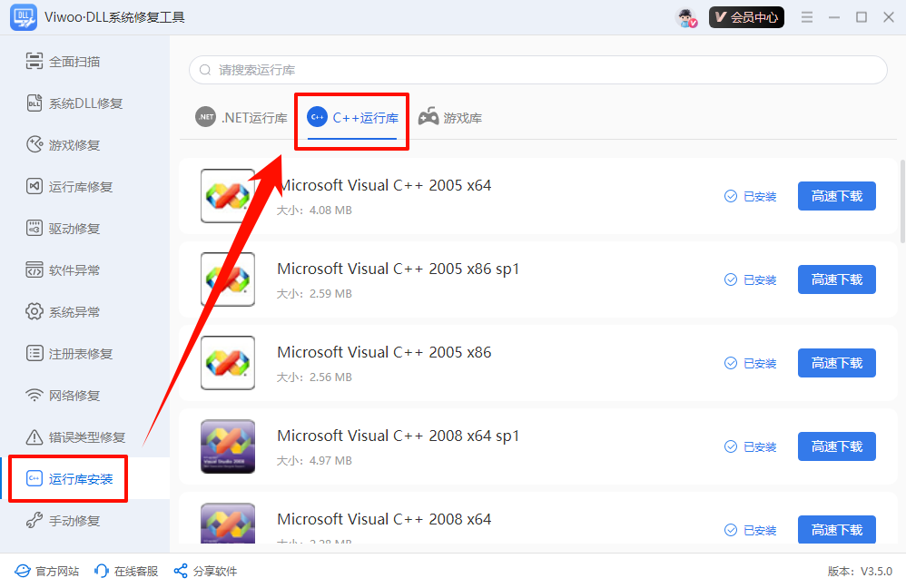Screen dimensions: 906x588
Task: Click the 官方网站 link
Action: pyautogui.click(x=47, y=571)
